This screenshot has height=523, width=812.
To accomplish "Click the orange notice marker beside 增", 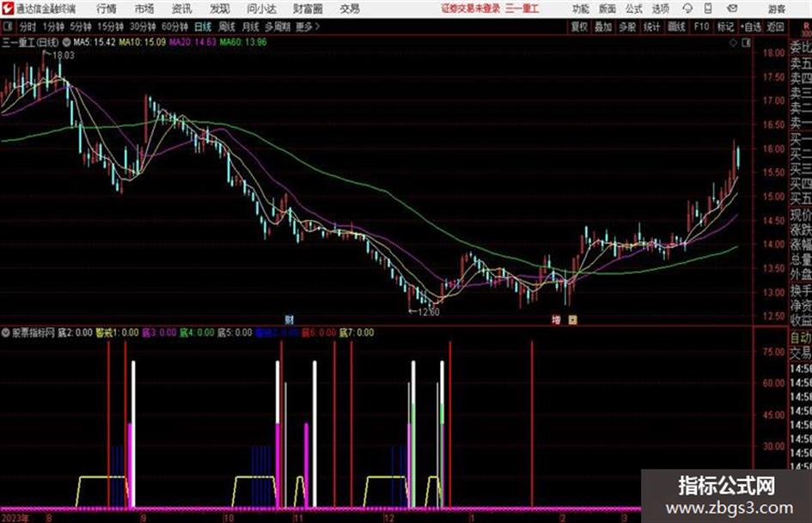I will point(573,320).
